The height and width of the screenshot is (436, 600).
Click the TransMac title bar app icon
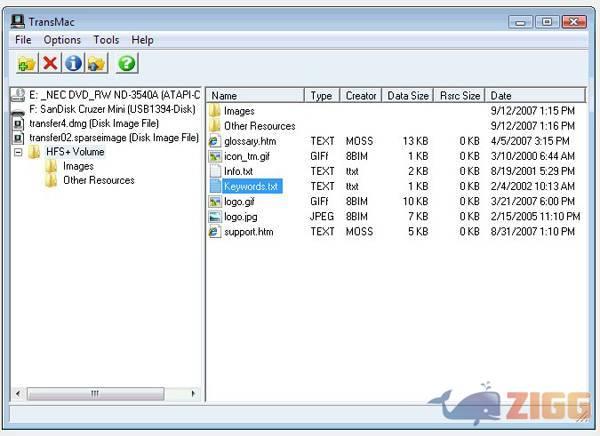(x=18, y=21)
